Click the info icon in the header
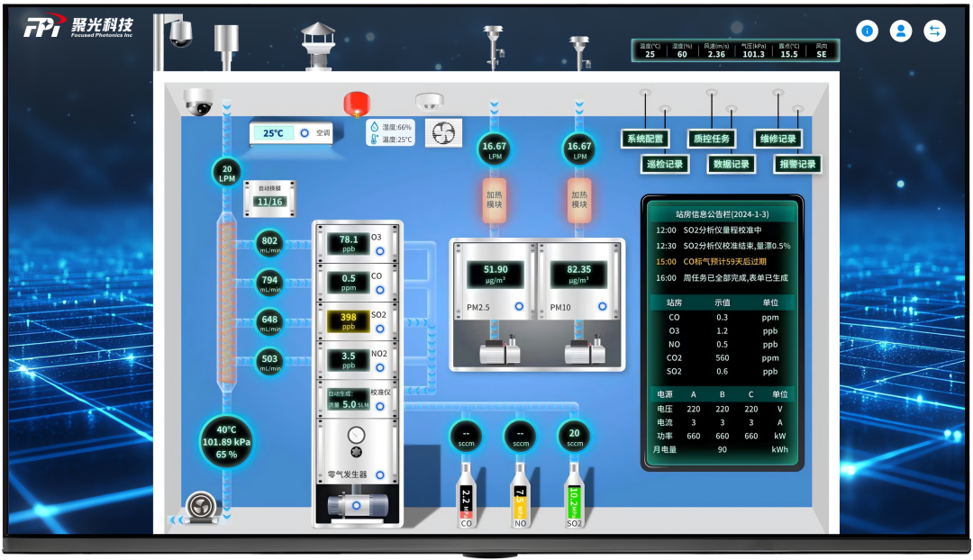The width and height of the screenshot is (973, 560). (867, 32)
